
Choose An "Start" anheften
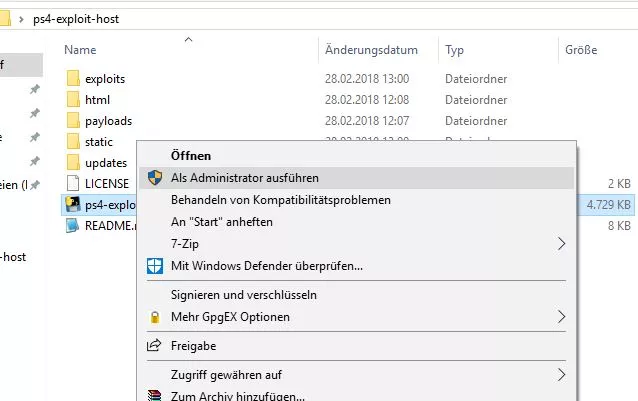point(222,222)
